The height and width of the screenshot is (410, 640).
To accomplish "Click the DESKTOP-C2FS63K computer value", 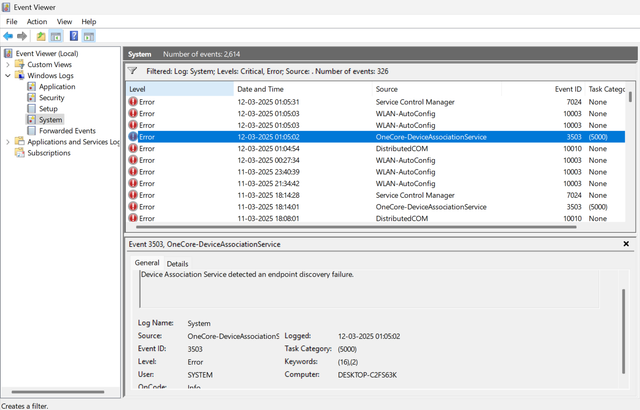I will [367, 375].
